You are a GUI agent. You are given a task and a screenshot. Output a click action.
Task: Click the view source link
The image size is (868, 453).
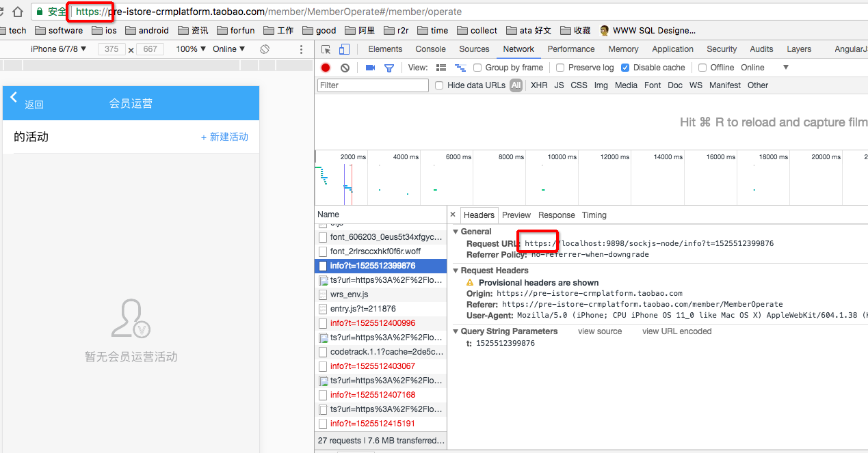(x=600, y=331)
